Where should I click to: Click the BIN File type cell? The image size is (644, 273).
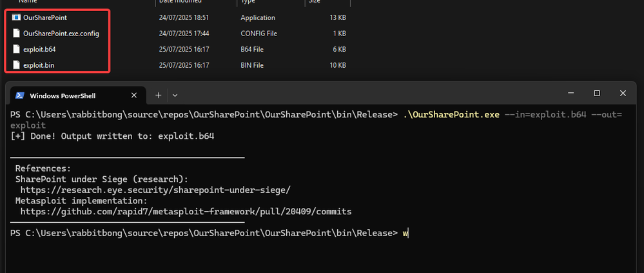tap(252, 65)
